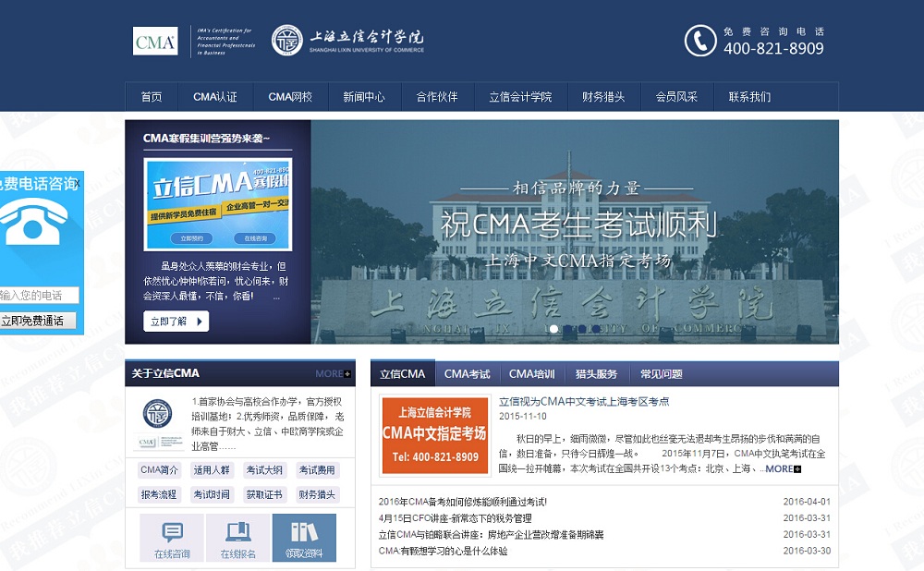The image size is (924, 571).
Task: Click date 2016-04-01 in news list
Action: point(807,502)
